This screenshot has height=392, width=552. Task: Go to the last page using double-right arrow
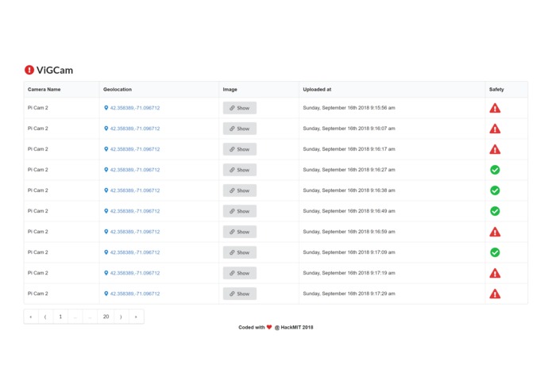(137, 317)
